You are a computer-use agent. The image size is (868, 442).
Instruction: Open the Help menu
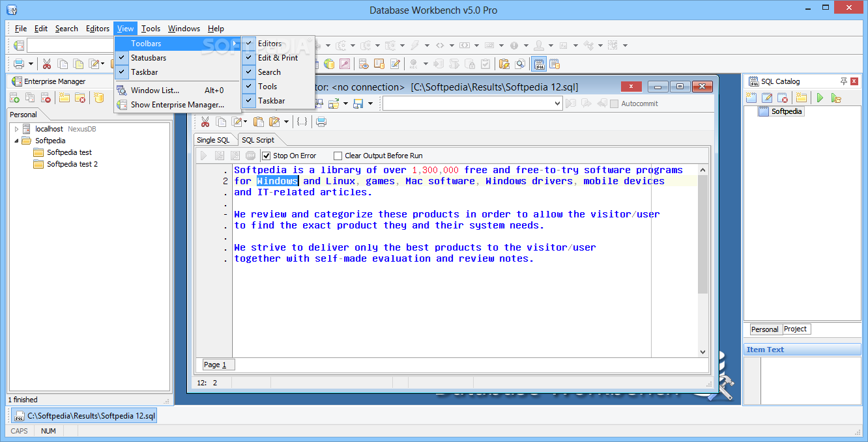click(x=216, y=29)
